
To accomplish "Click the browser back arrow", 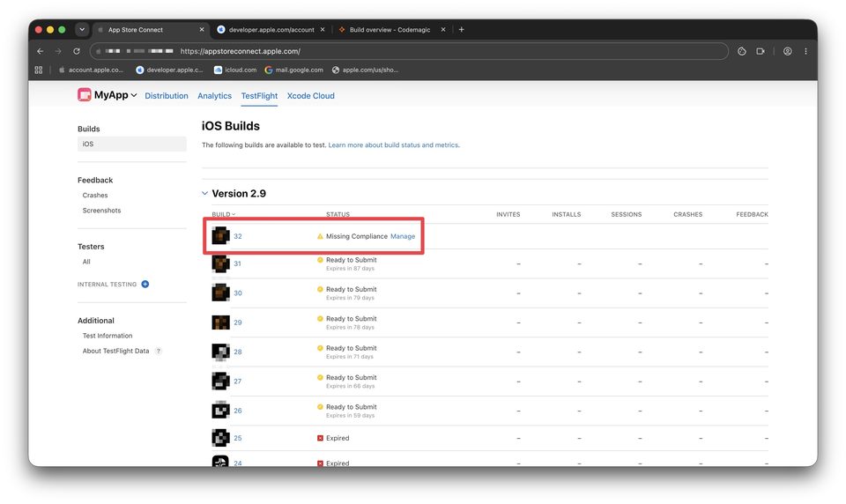I will 40,51.
